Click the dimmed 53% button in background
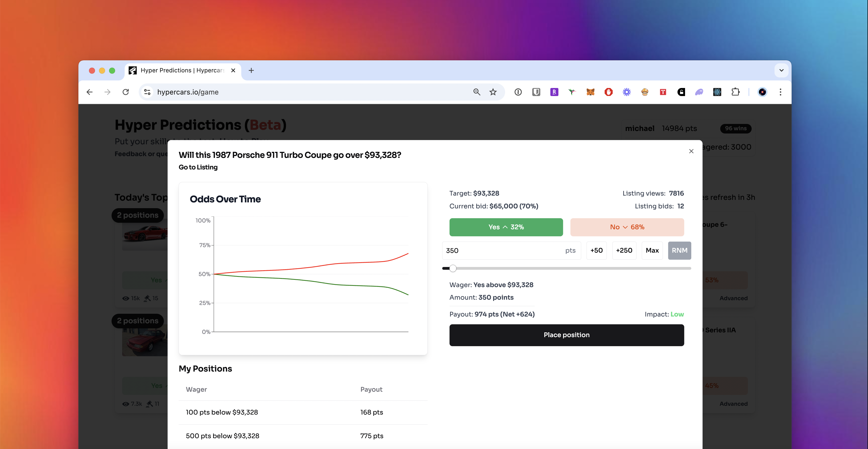This screenshot has height=449, width=868. point(725,280)
